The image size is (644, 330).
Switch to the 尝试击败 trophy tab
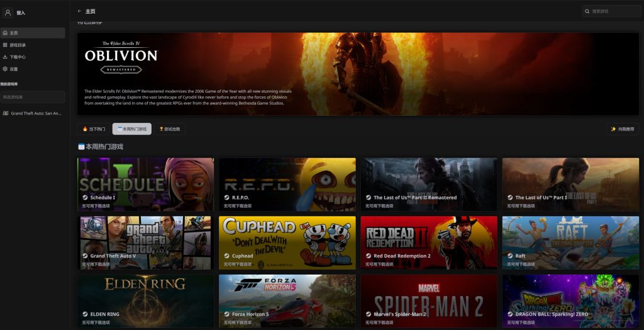tap(170, 129)
